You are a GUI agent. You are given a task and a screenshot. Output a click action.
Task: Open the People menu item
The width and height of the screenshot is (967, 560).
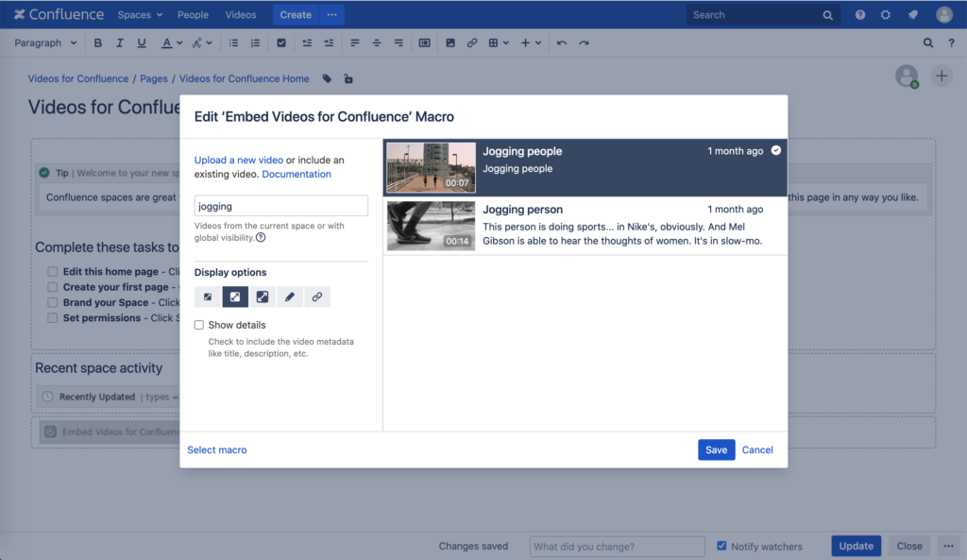193,15
